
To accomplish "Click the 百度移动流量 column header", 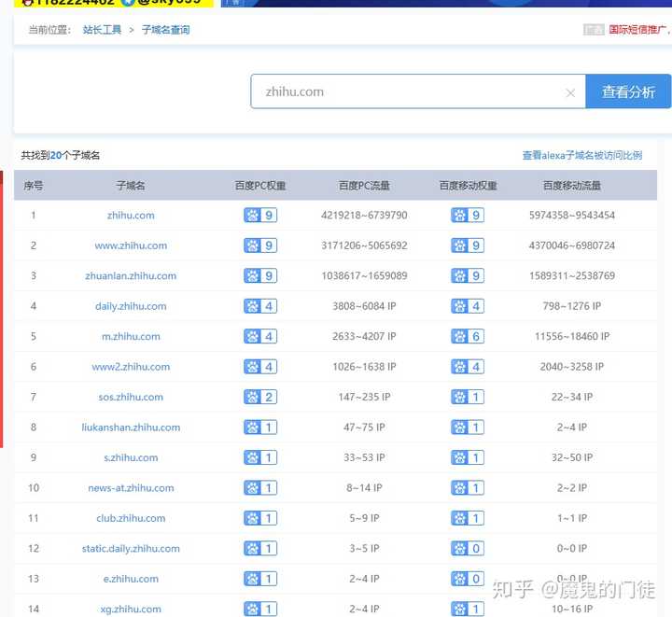I will pyautogui.click(x=572, y=186).
